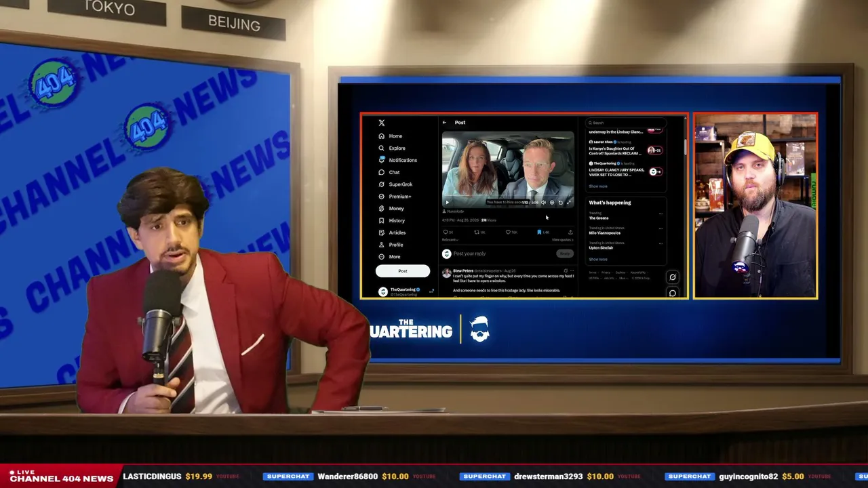This screenshot has width=868, height=488.
Task: Open Lauren Chen live space
Action: pyautogui.click(x=626, y=148)
